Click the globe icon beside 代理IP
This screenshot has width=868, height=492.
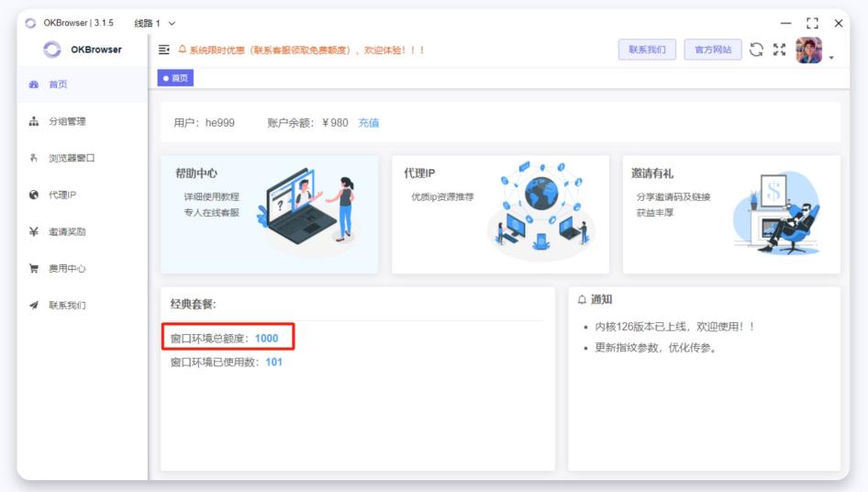tap(34, 195)
